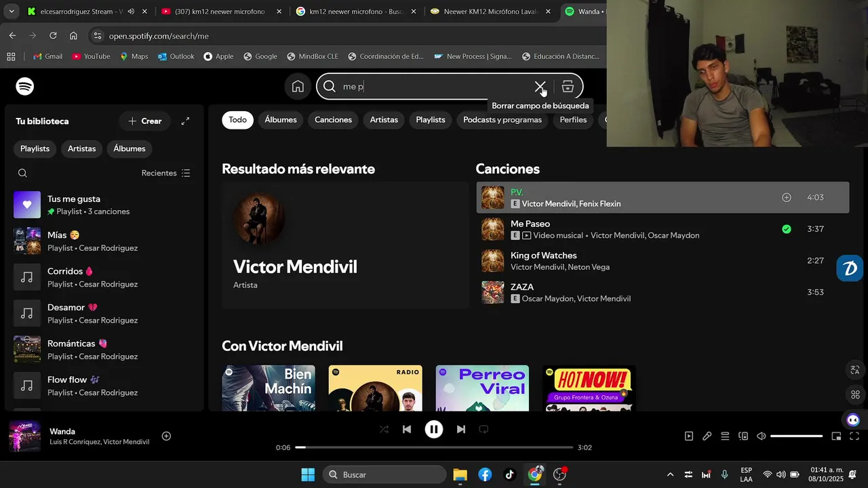Open the Recientes sort dropdown

click(x=166, y=173)
